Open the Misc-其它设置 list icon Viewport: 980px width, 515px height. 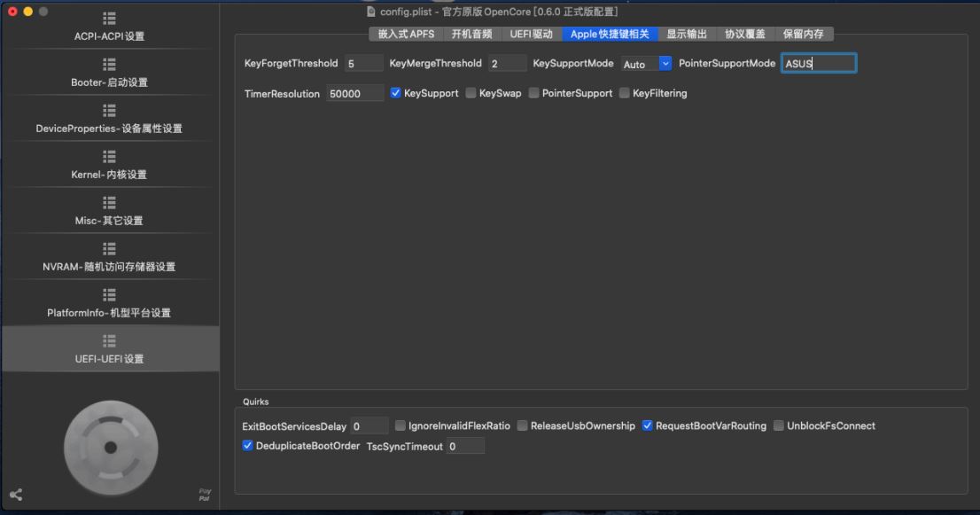tap(109, 202)
